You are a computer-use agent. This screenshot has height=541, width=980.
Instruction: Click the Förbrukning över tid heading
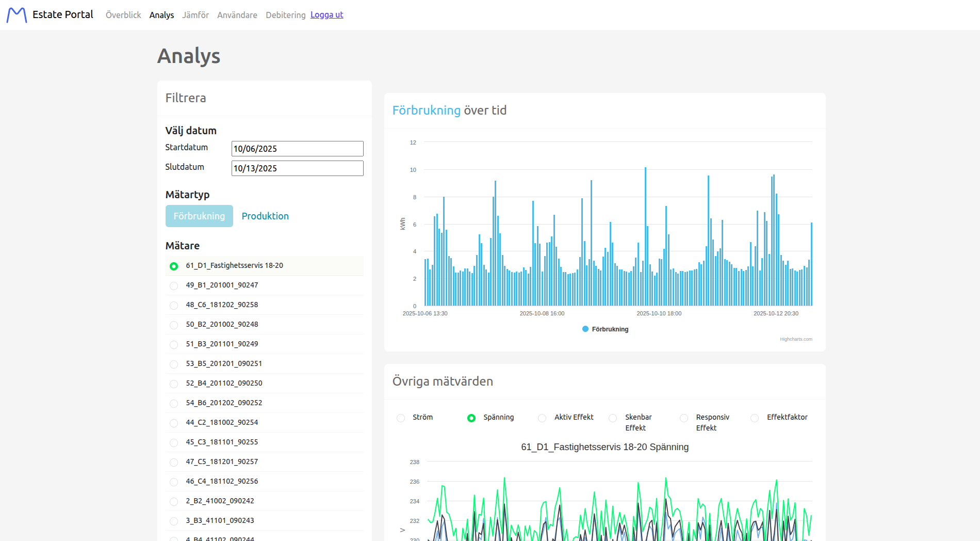449,110
